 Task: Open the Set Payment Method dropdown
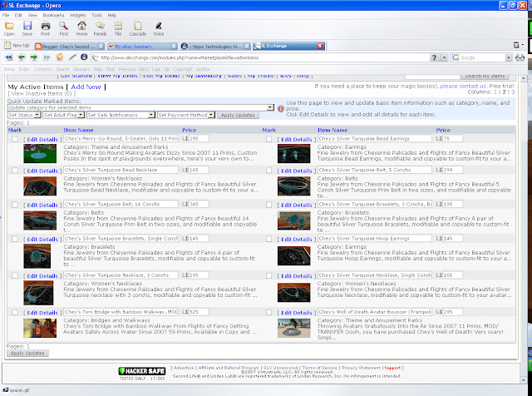click(186, 115)
